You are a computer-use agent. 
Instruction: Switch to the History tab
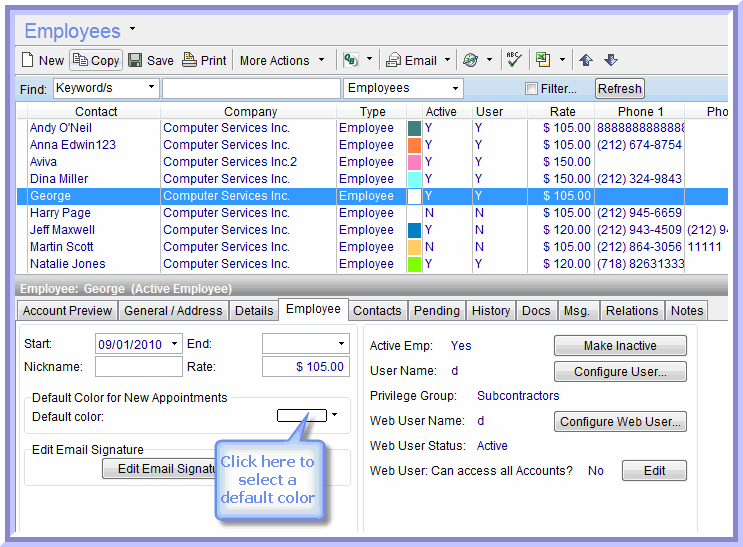490,311
